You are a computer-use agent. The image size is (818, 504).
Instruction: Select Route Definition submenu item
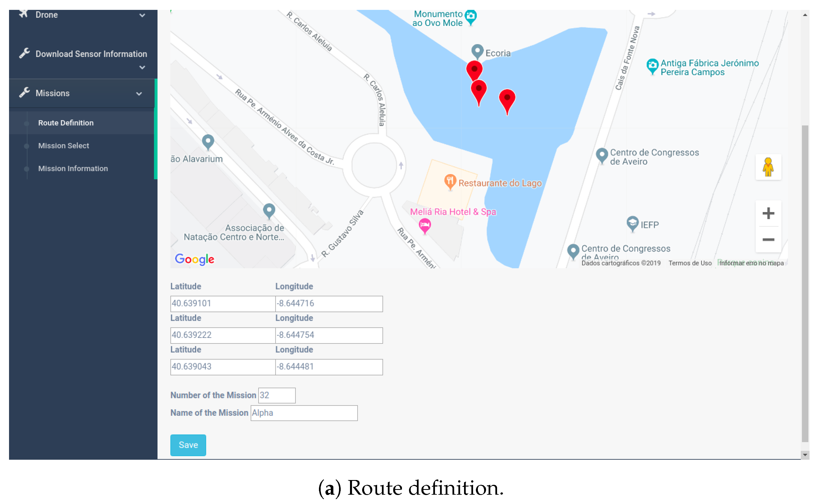66,123
